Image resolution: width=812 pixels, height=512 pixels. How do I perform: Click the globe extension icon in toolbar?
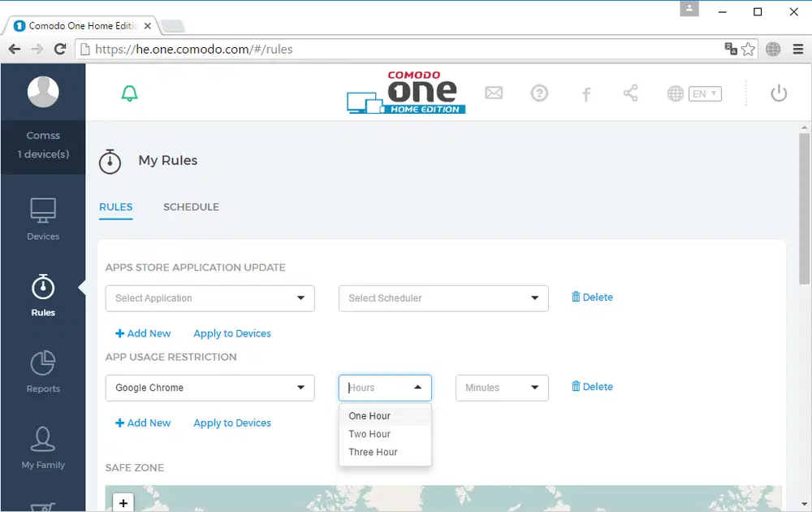click(x=773, y=50)
